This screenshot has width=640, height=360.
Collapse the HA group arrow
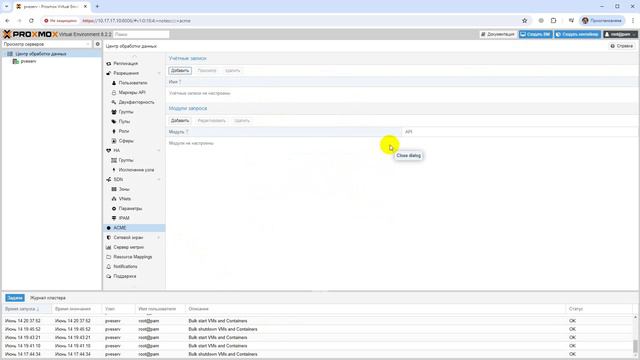pyautogui.click(x=159, y=151)
